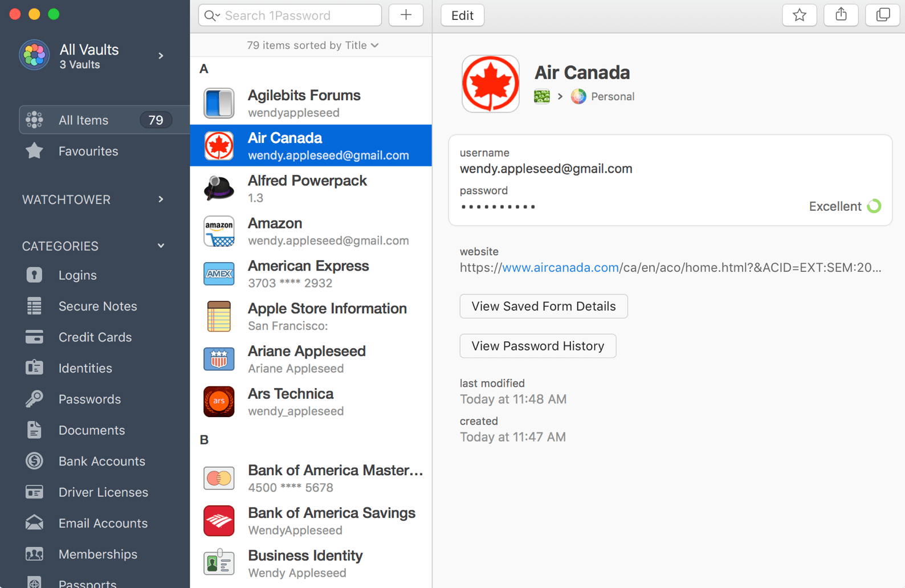Open the www.aircanada.com website link
This screenshot has width=905, height=588.
(x=560, y=267)
